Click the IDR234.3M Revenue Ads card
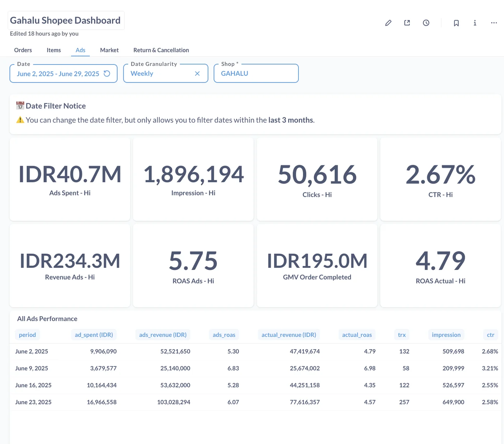 click(x=70, y=266)
